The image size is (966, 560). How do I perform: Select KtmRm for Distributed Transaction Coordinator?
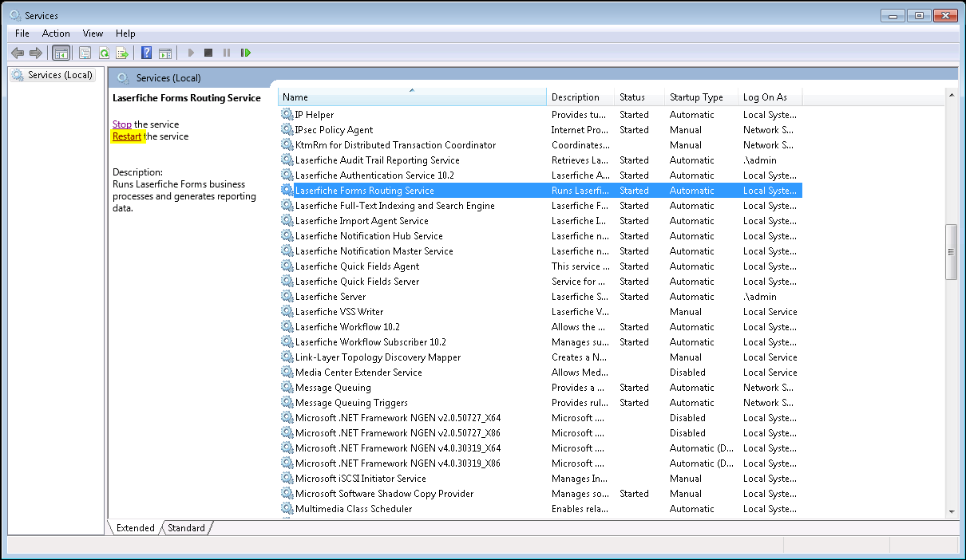click(396, 145)
